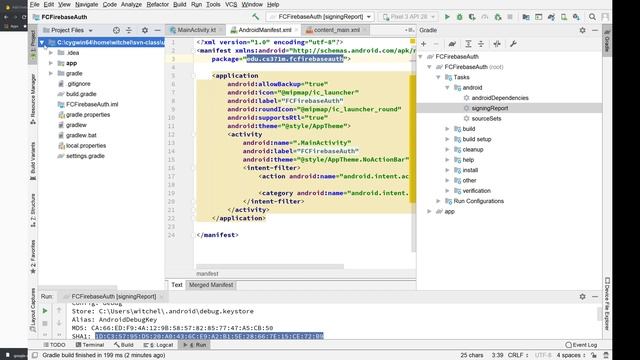Open the Refactor menu
The height and width of the screenshot is (360, 640).
[x=158, y=4]
